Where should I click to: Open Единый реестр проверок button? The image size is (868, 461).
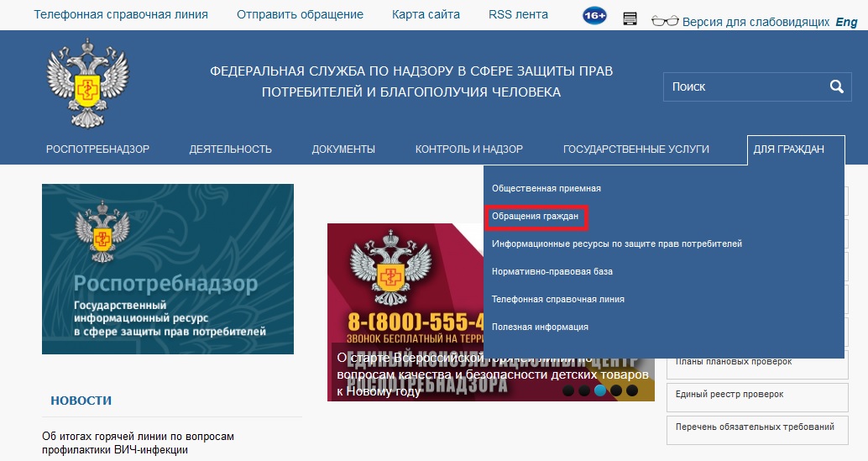point(757,397)
